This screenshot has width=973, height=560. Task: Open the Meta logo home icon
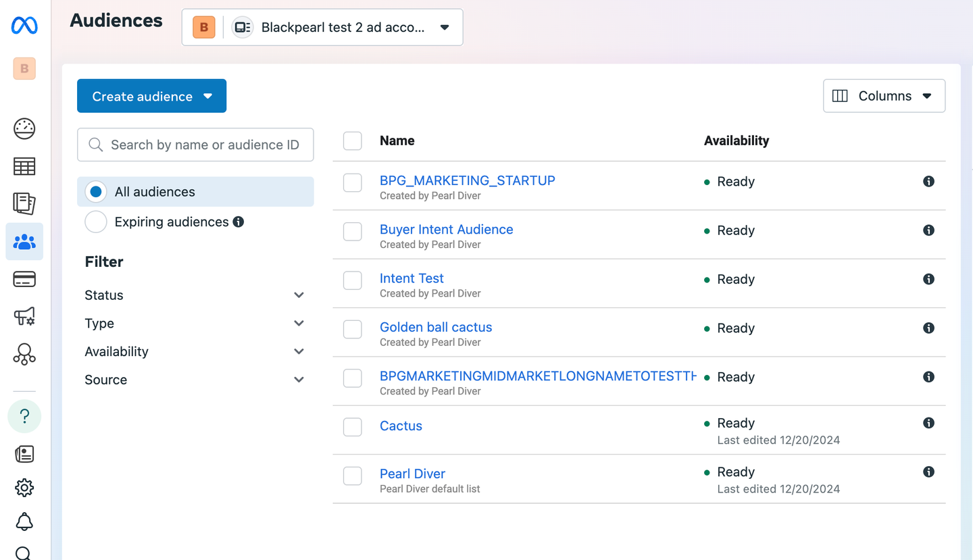[24, 26]
